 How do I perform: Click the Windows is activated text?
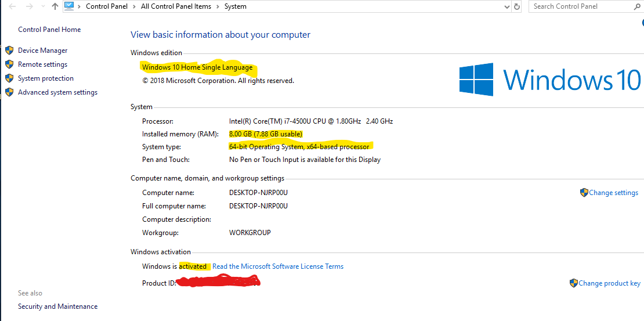click(174, 266)
